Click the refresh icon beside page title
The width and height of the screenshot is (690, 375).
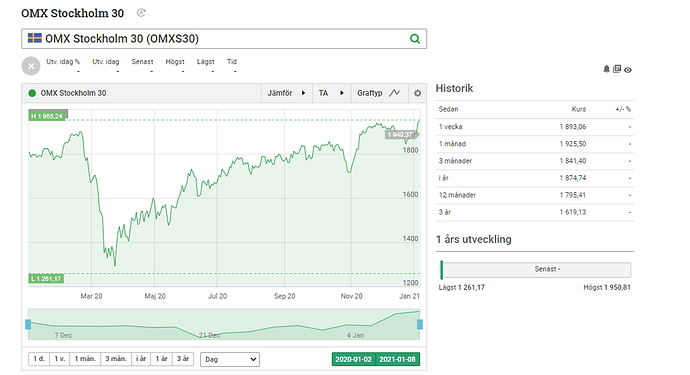[141, 13]
